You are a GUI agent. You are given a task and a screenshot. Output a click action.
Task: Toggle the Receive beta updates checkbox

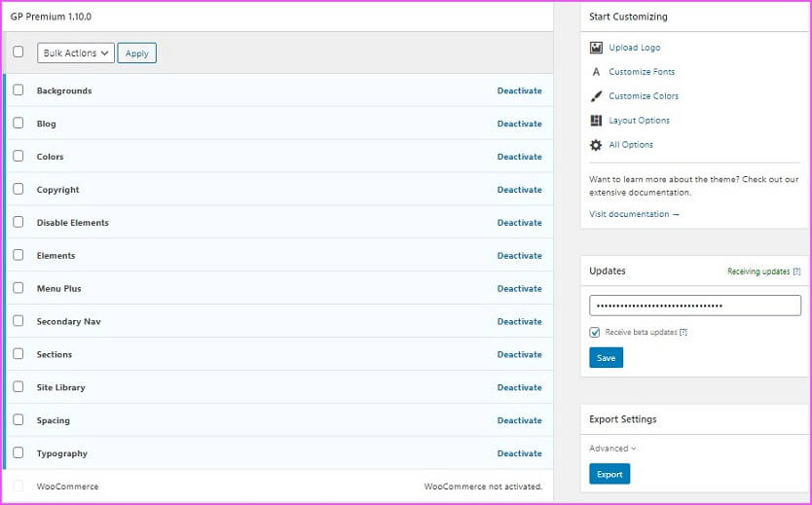[x=595, y=332]
